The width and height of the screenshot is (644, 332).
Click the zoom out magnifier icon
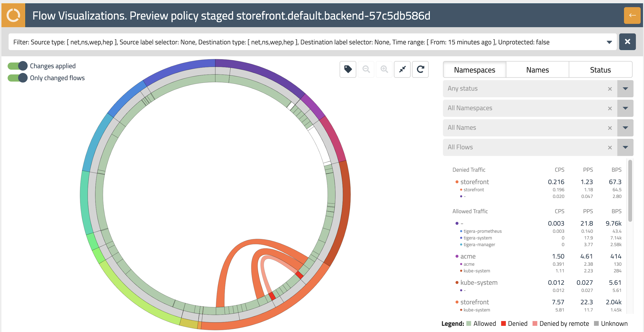366,69
